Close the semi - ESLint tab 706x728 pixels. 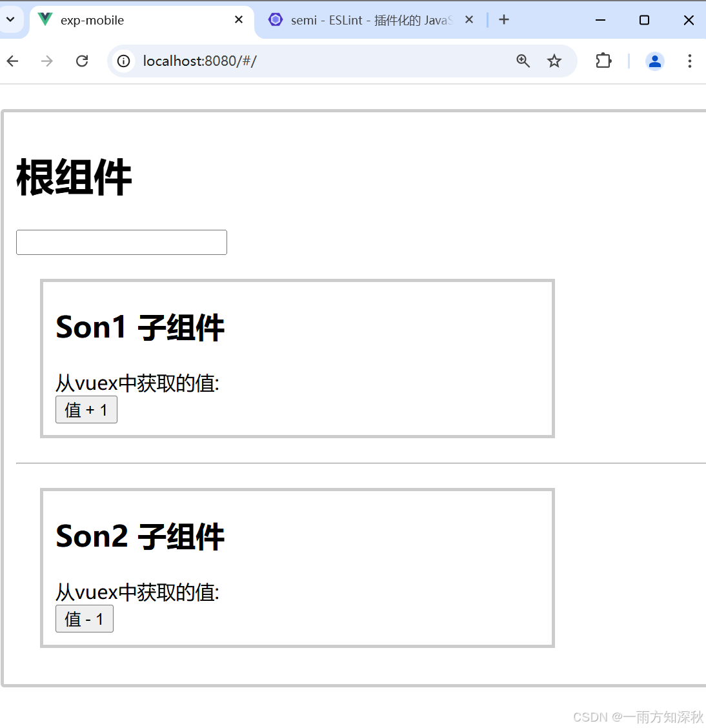469,19
